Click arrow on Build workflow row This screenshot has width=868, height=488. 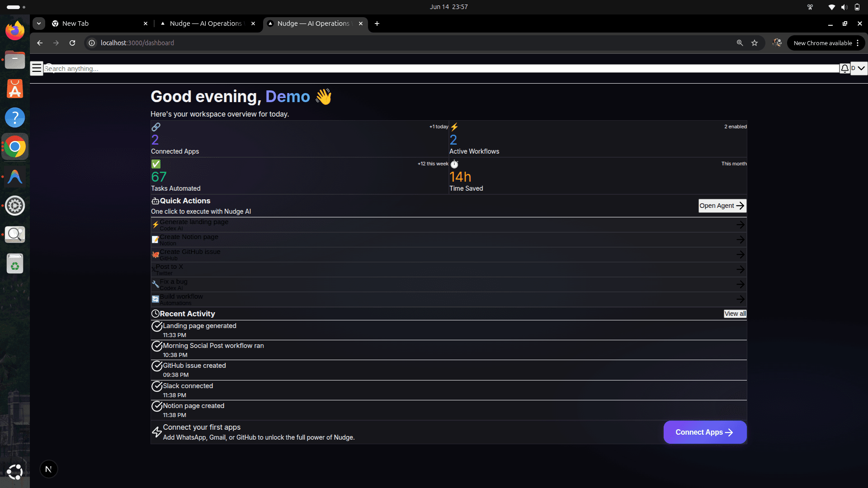[x=740, y=299]
